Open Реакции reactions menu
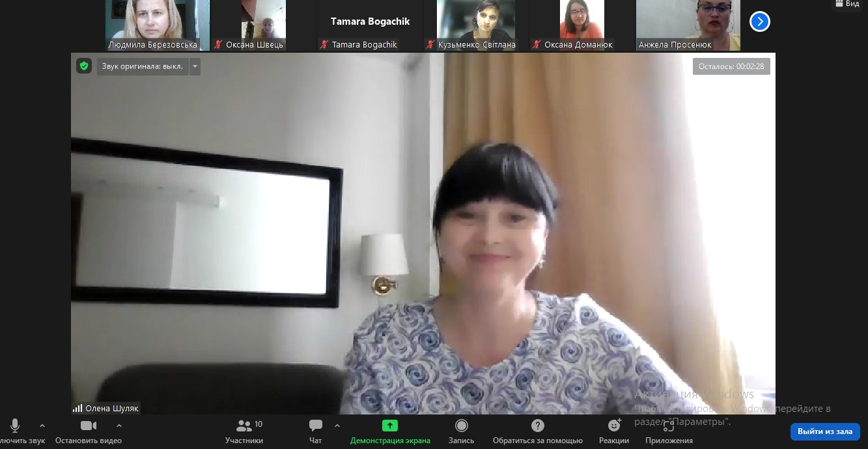 pos(614,431)
